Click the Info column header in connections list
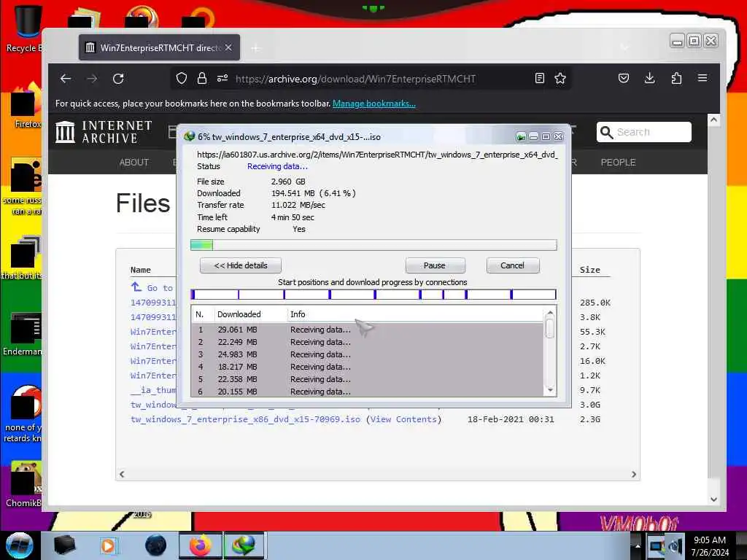This screenshot has width=747, height=560. pyautogui.click(x=416, y=314)
